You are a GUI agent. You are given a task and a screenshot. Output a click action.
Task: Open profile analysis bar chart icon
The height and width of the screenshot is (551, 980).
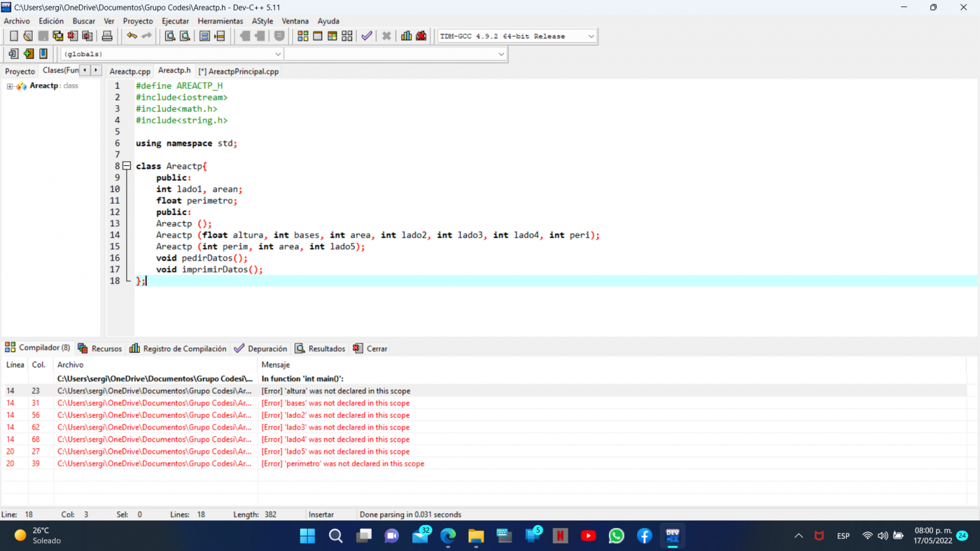click(406, 36)
